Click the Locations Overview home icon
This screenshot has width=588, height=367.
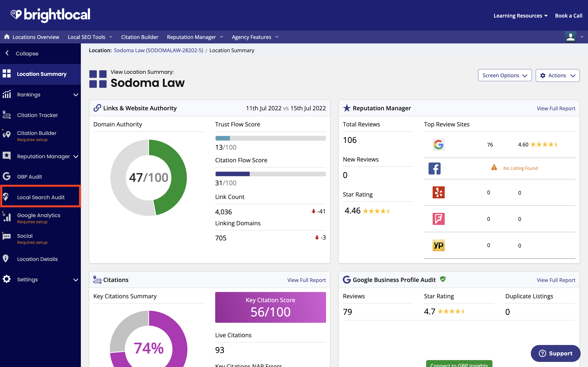(x=7, y=37)
